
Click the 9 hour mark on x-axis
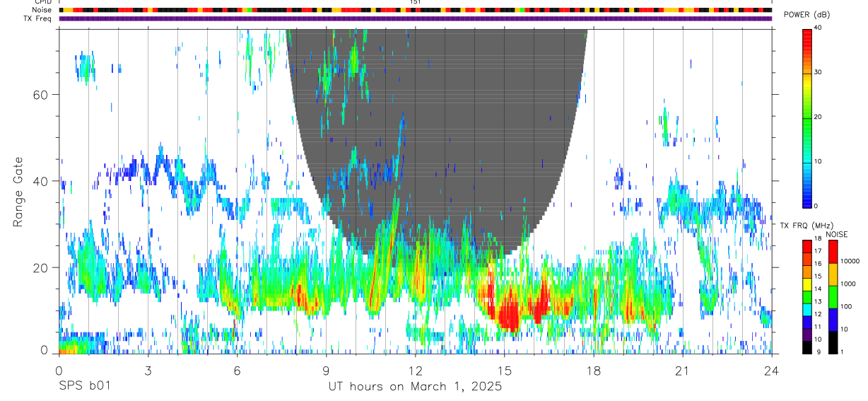tap(326, 371)
